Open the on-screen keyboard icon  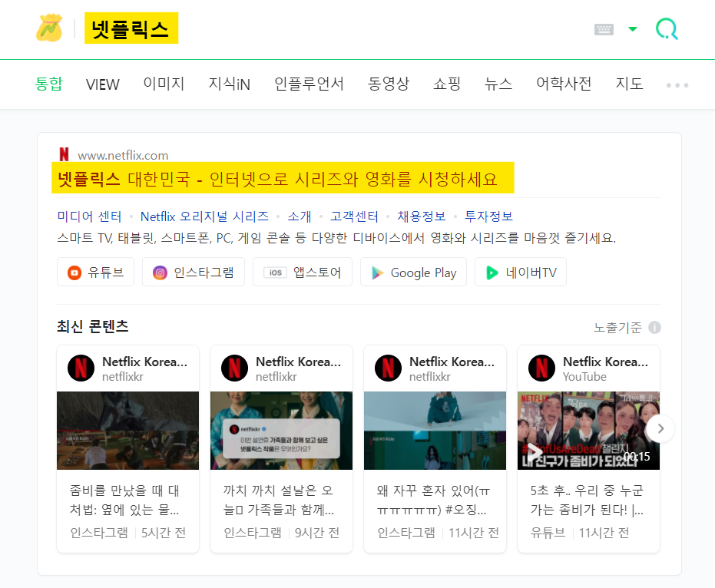click(604, 29)
